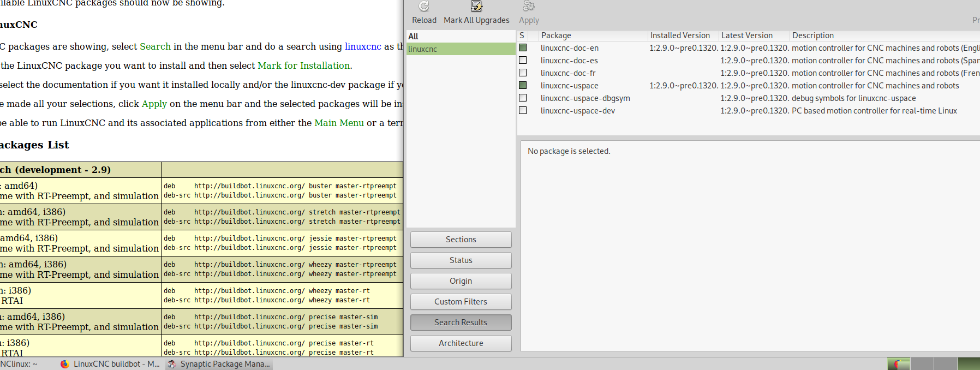Click "No package is selected." description text
Image resolution: width=980 pixels, height=370 pixels.
click(569, 151)
